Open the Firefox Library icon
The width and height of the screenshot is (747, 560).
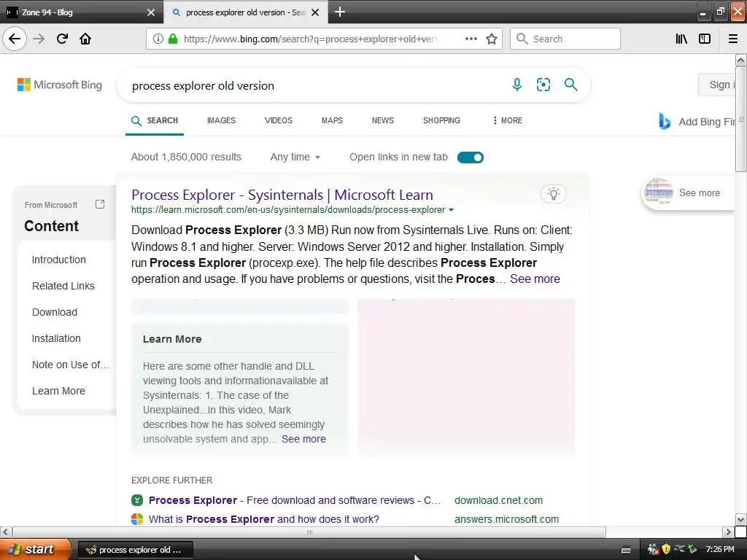tap(681, 39)
